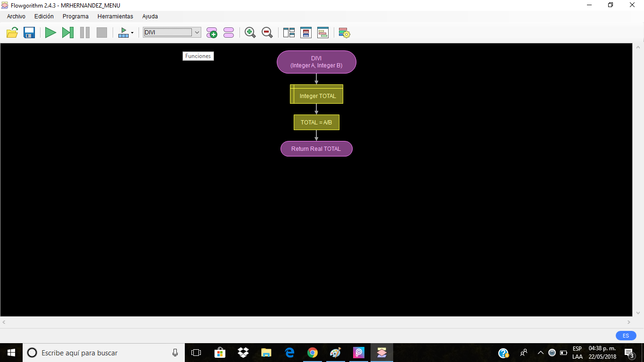The image size is (644, 362).
Task: Pause program execution
Action: (x=85, y=33)
